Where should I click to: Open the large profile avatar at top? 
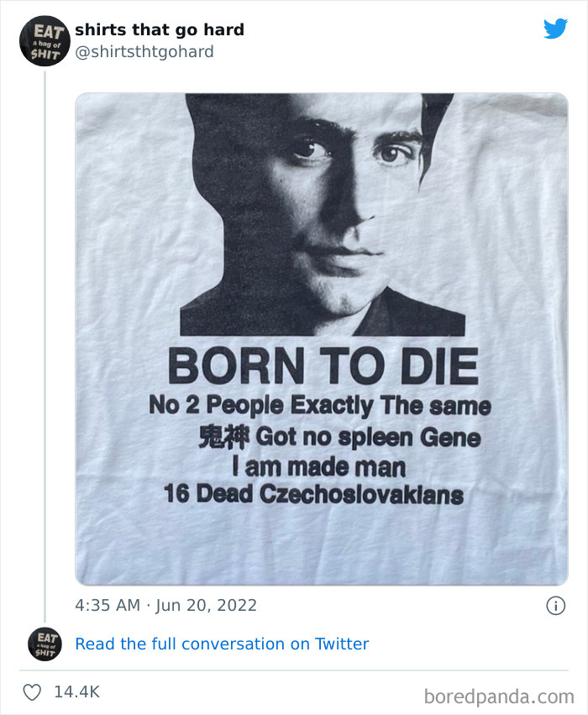(x=45, y=40)
